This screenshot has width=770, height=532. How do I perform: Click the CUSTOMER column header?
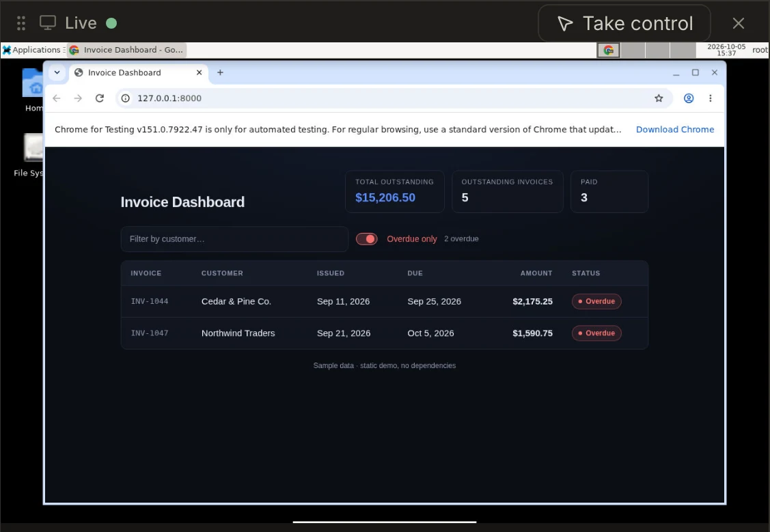222,273
